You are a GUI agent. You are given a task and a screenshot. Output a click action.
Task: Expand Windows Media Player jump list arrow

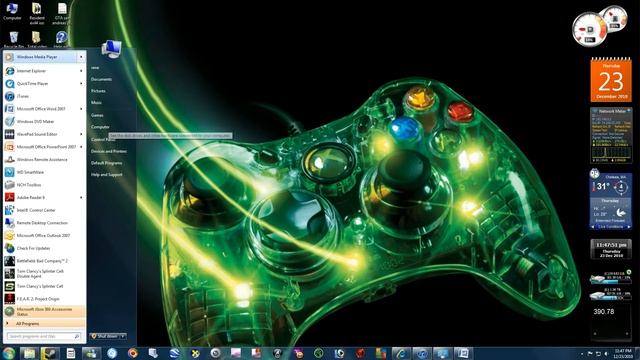[81, 57]
